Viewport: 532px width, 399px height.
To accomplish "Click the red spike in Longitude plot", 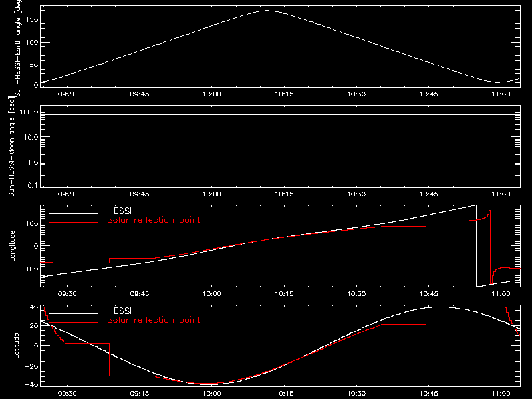I will pyautogui.click(x=490, y=247).
